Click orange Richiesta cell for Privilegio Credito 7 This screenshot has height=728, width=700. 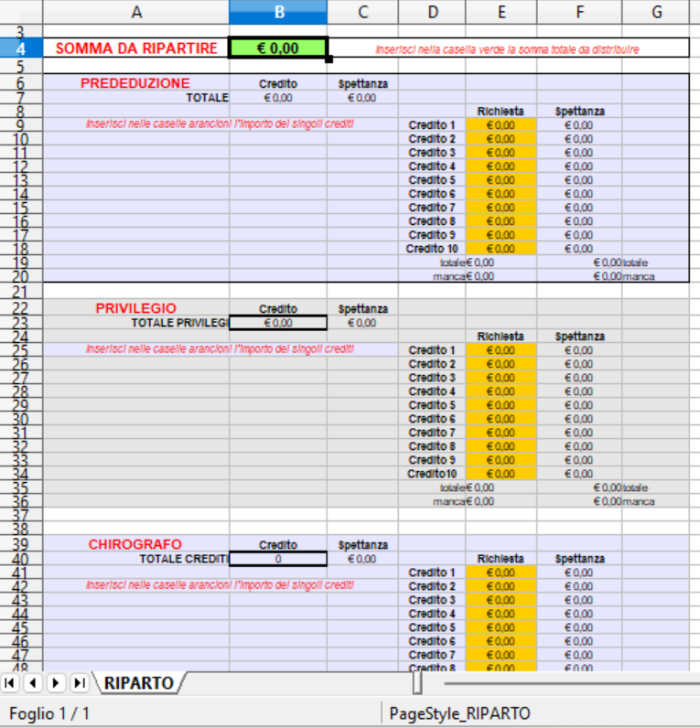pos(501,433)
